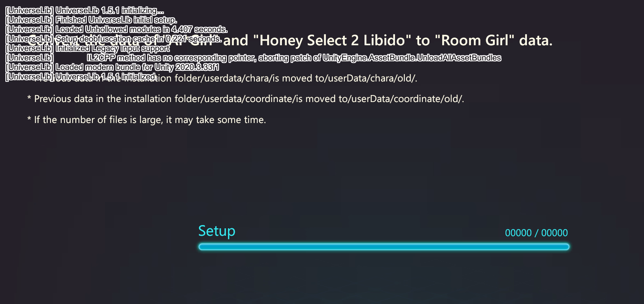
Task: Click the "IL2CPP method has no corresponding pointer" warning
Action: coord(172,58)
